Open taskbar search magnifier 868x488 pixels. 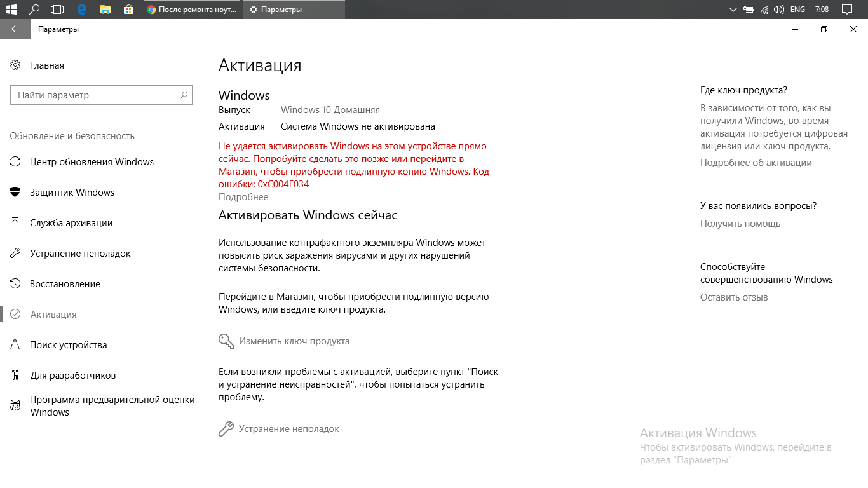coord(34,10)
